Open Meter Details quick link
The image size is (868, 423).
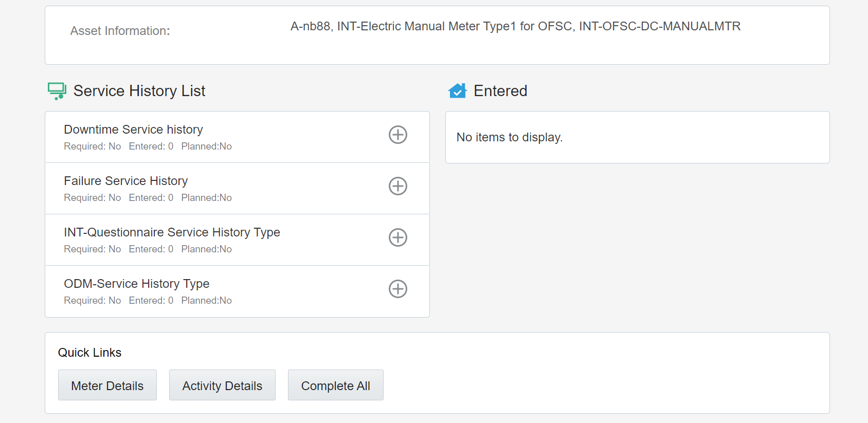107,385
